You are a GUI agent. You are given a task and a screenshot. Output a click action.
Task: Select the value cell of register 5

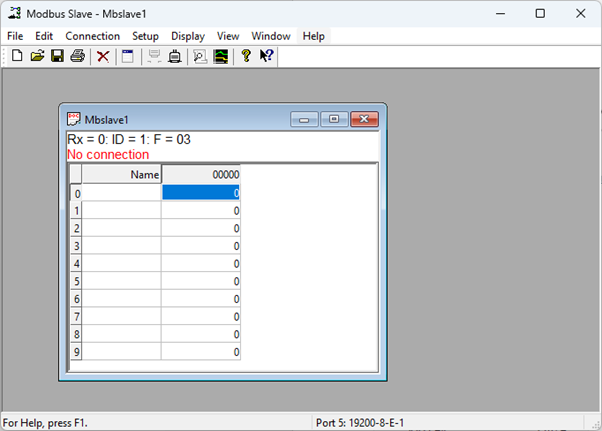(x=201, y=281)
